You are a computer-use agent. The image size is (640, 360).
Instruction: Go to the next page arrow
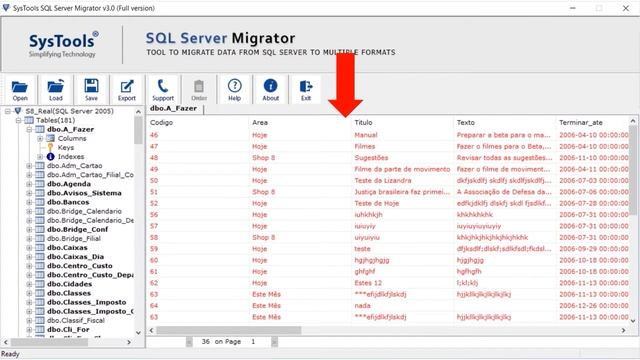pos(274,342)
